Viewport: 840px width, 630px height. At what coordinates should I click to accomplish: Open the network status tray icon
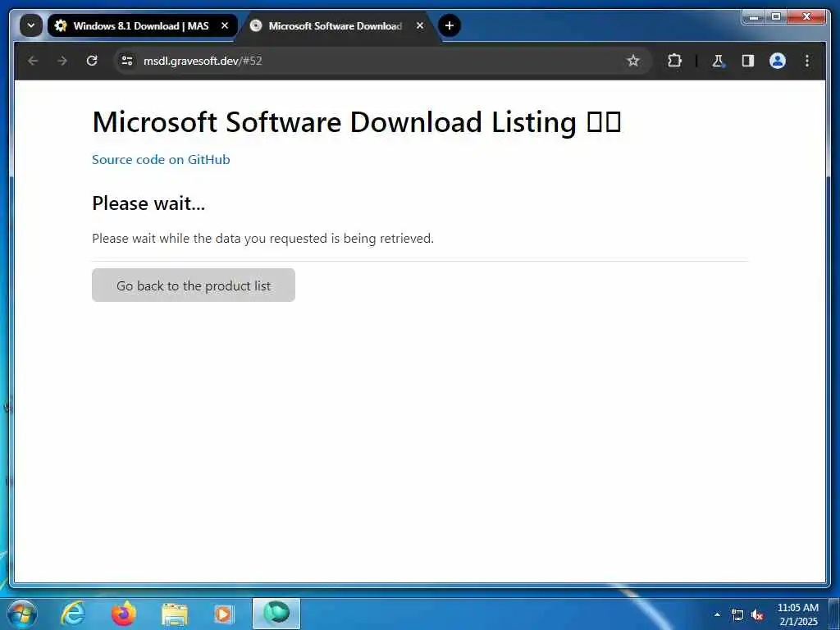737,615
